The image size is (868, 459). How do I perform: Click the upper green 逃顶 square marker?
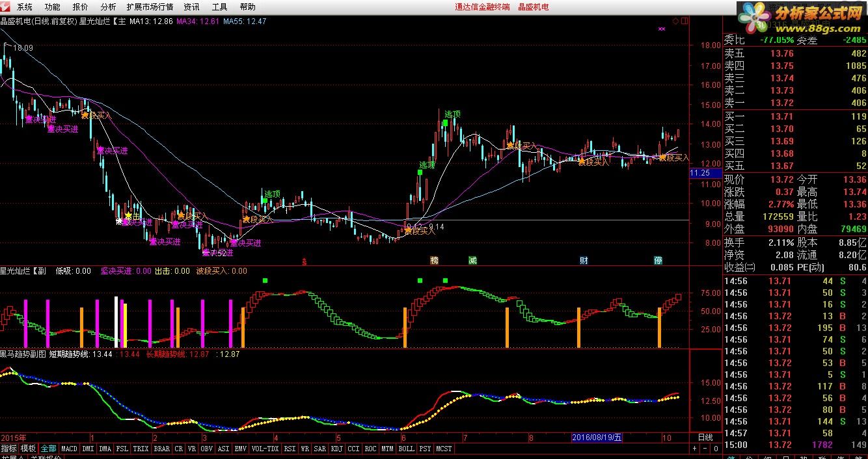click(x=446, y=122)
